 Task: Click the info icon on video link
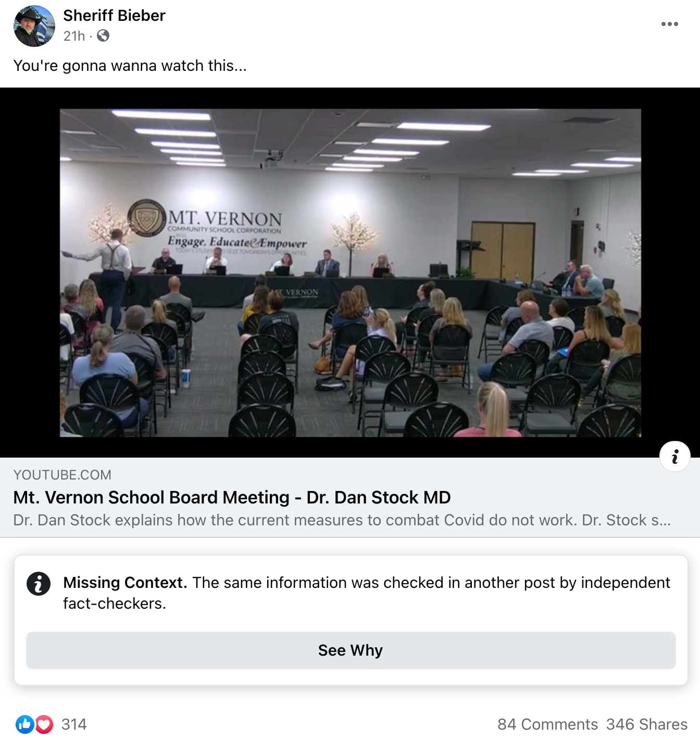coord(675,457)
